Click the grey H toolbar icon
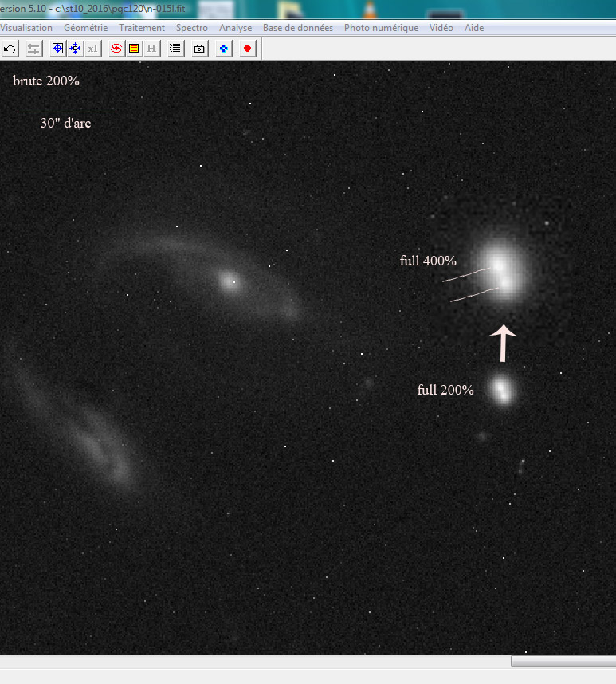Image resolution: width=616 pixels, height=684 pixels. 151,49
